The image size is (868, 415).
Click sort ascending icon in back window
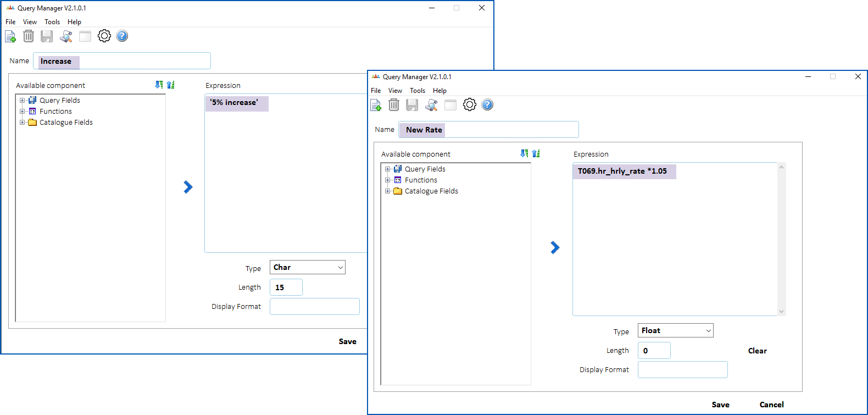[x=171, y=85]
